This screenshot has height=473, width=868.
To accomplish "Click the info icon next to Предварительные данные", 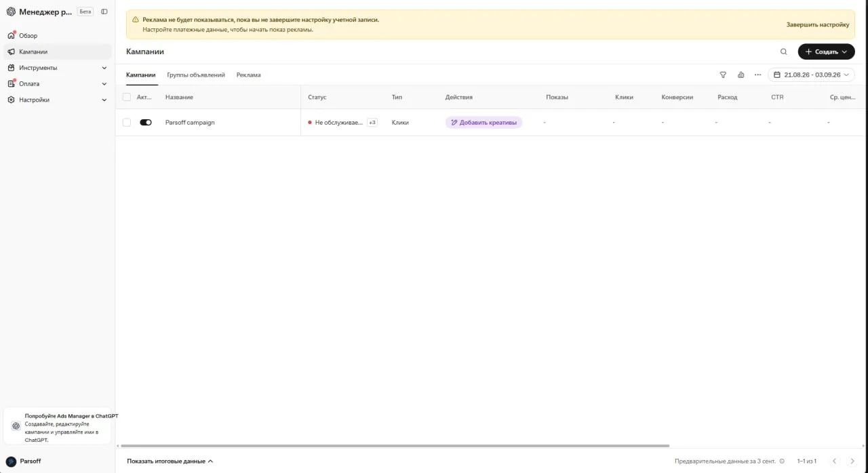I will [x=782, y=461].
